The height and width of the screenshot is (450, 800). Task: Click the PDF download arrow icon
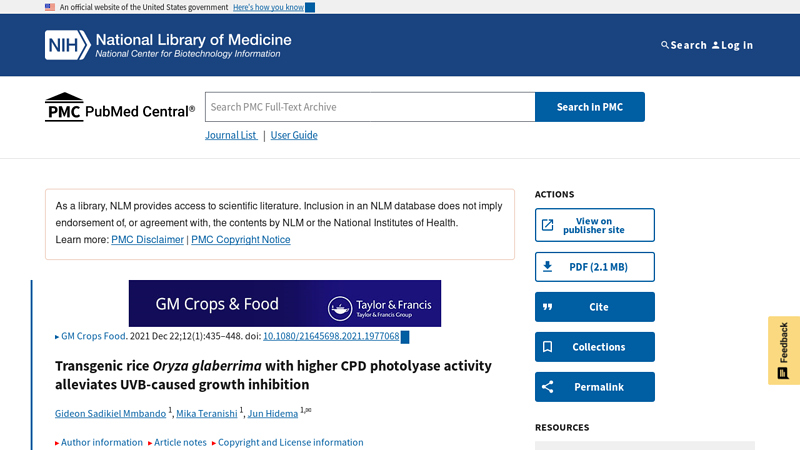[547, 267]
